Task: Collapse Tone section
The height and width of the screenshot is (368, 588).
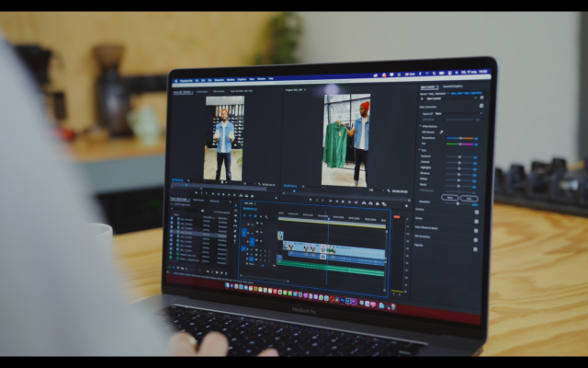Action: (420, 149)
